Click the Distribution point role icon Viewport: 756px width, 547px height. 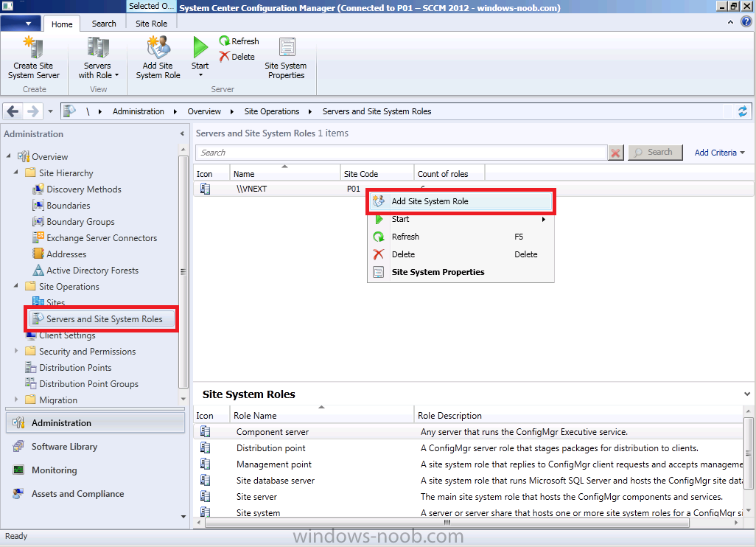[x=206, y=448]
